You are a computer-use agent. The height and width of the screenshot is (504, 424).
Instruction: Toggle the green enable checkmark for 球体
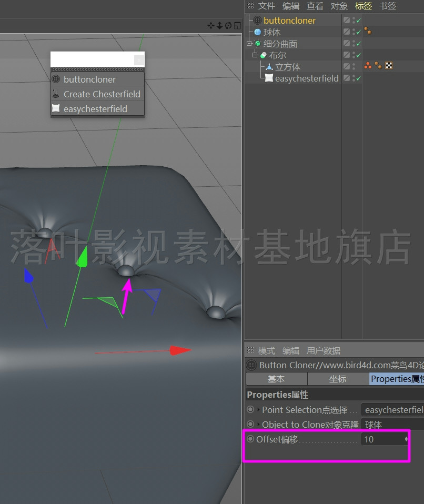click(359, 32)
